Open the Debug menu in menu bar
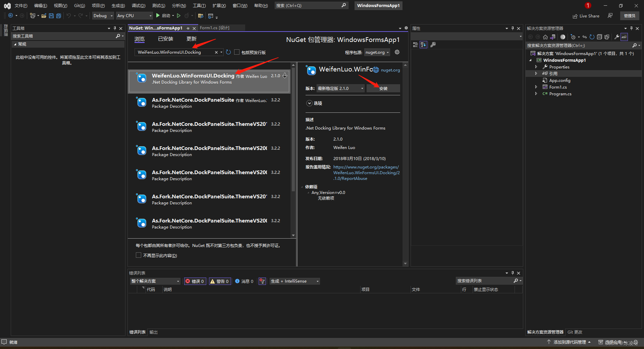This screenshot has width=644, height=349. point(139,5)
